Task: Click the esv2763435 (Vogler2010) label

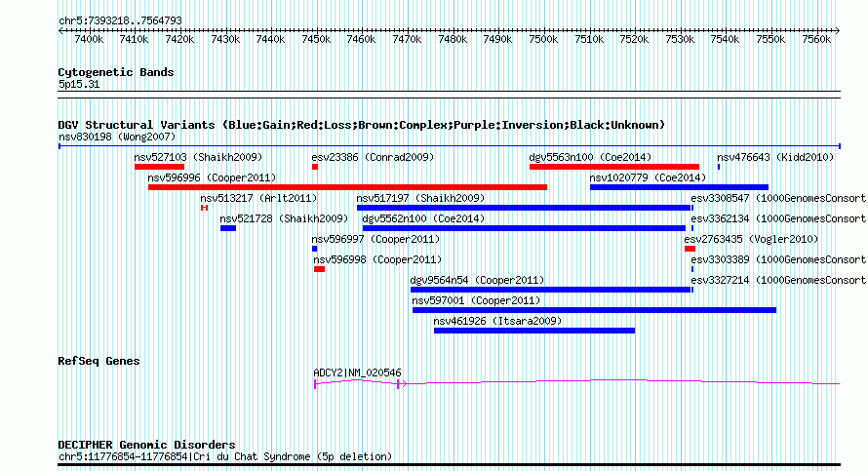Action: click(x=751, y=239)
